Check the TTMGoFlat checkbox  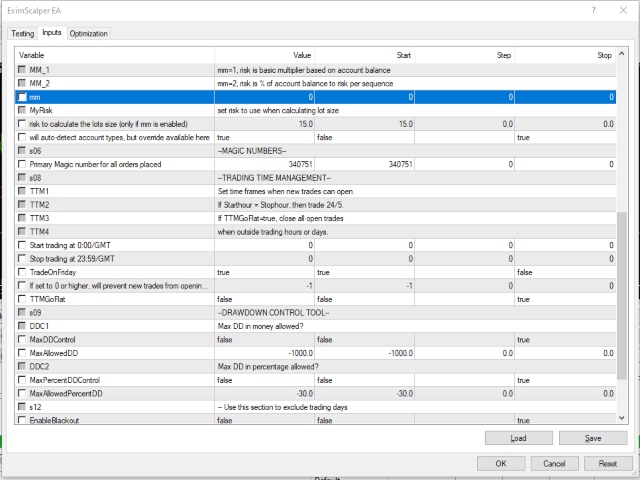[22, 299]
